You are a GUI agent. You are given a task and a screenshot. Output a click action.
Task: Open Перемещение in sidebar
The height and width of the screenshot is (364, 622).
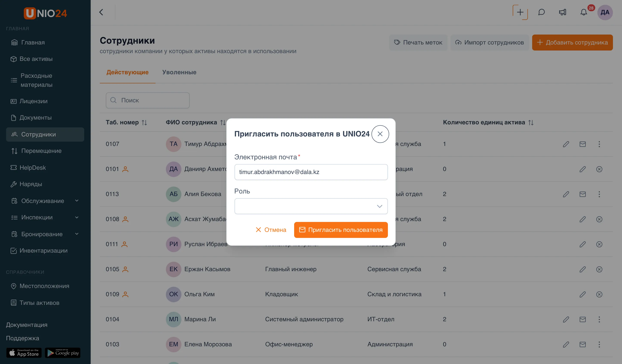(x=45, y=151)
